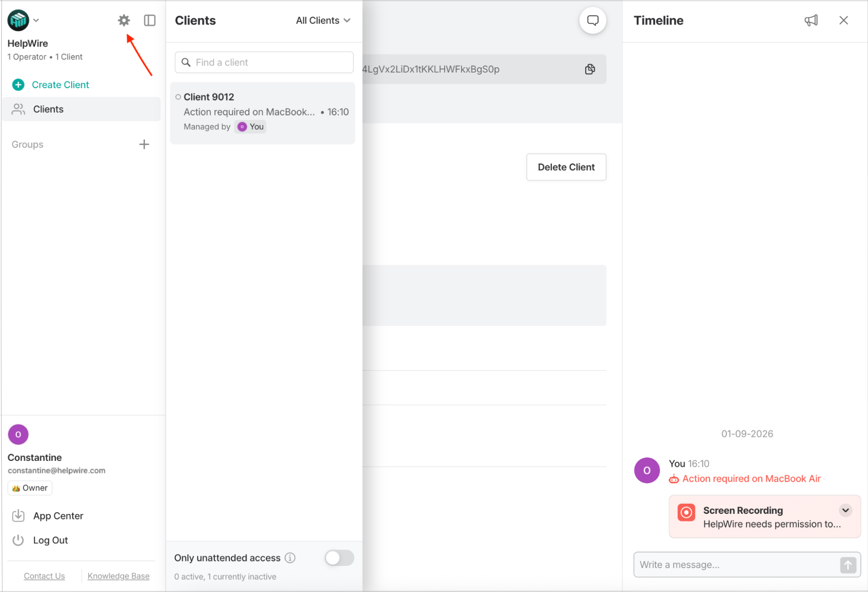
Task: Show info for unattended access
Action: pos(290,558)
